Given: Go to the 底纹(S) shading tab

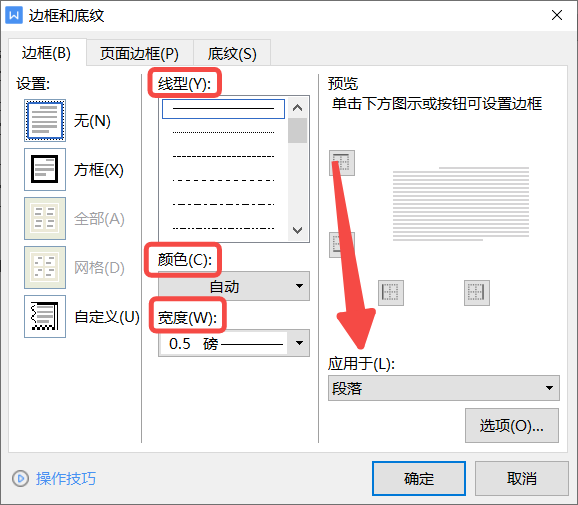Looking at the screenshot, I should click(x=232, y=54).
